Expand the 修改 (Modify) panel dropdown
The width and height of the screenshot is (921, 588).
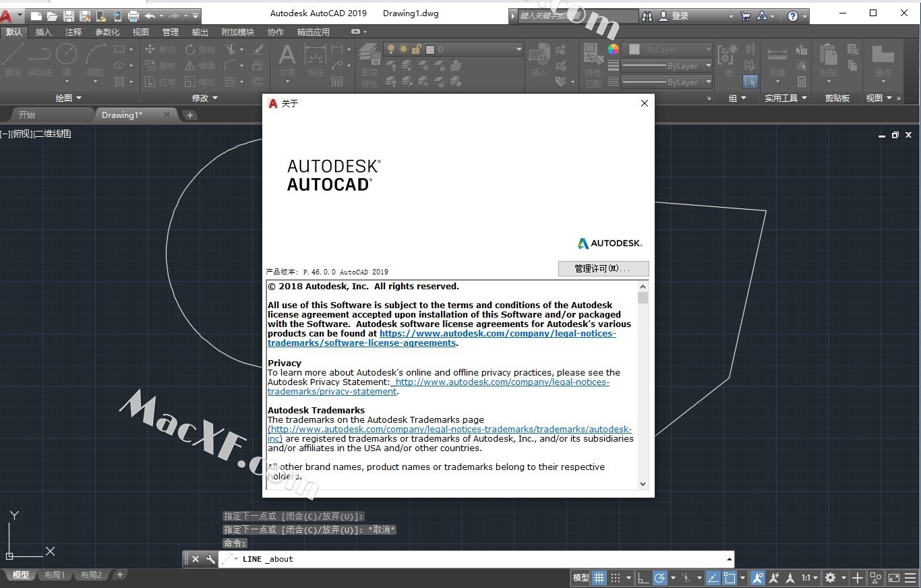[x=205, y=98]
